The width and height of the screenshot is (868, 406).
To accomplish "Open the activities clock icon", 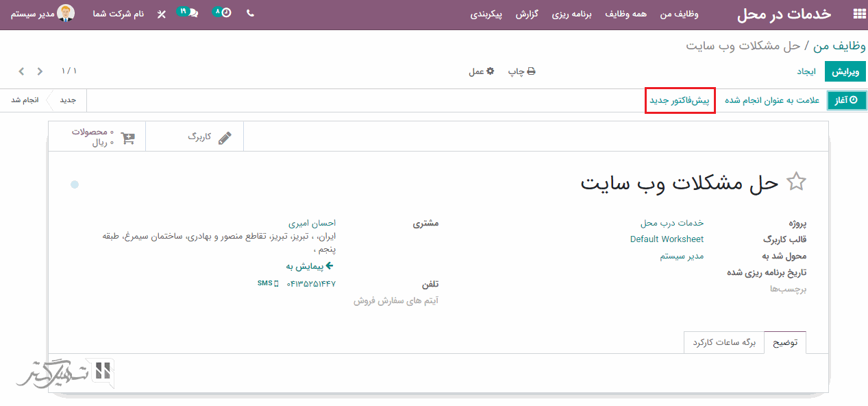I will [x=223, y=13].
